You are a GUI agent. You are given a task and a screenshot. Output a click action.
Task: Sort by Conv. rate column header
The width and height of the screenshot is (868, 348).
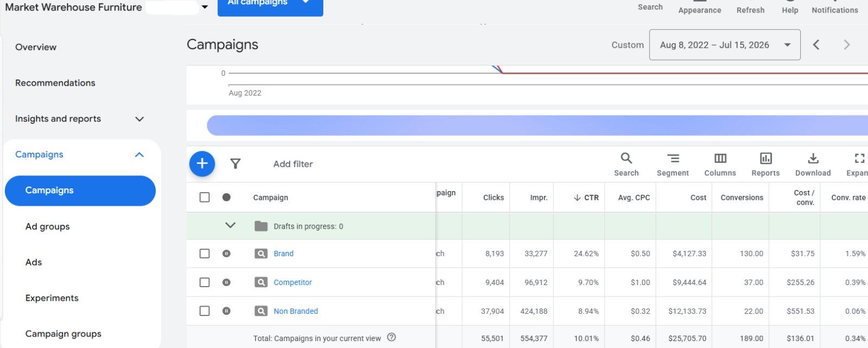point(848,198)
